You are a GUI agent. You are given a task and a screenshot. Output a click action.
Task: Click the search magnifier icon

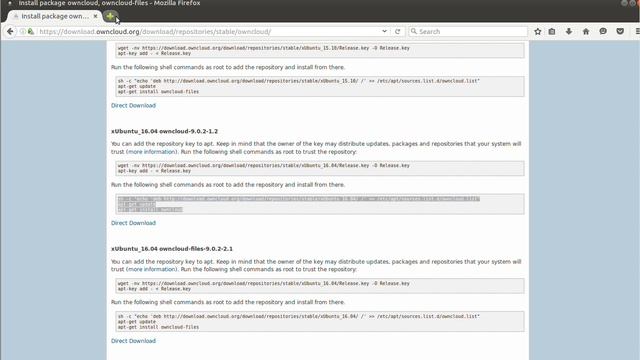[414, 31]
